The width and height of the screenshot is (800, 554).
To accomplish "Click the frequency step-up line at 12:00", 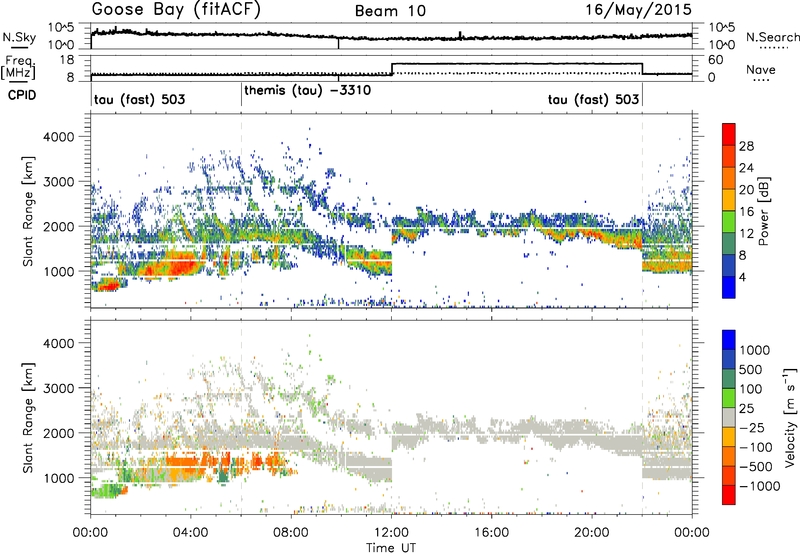I will tap(392, 69).
